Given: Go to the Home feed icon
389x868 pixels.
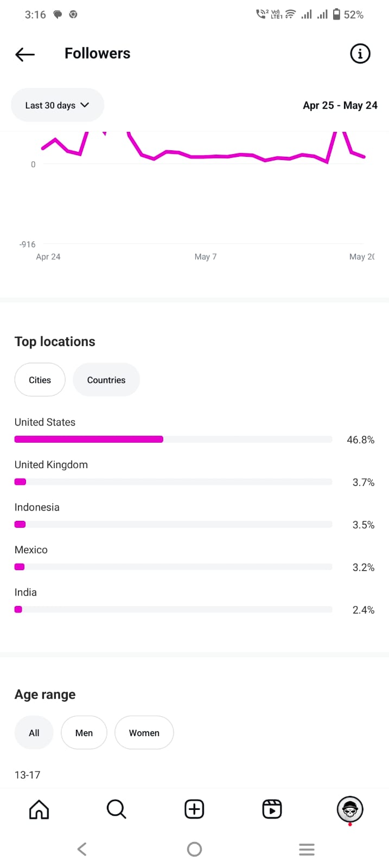Looking at the screenshot, I should [39, 809].
